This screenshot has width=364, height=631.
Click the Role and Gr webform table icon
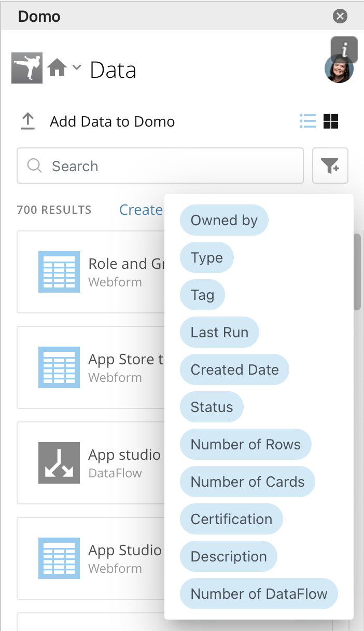click(x=59, y=272)
